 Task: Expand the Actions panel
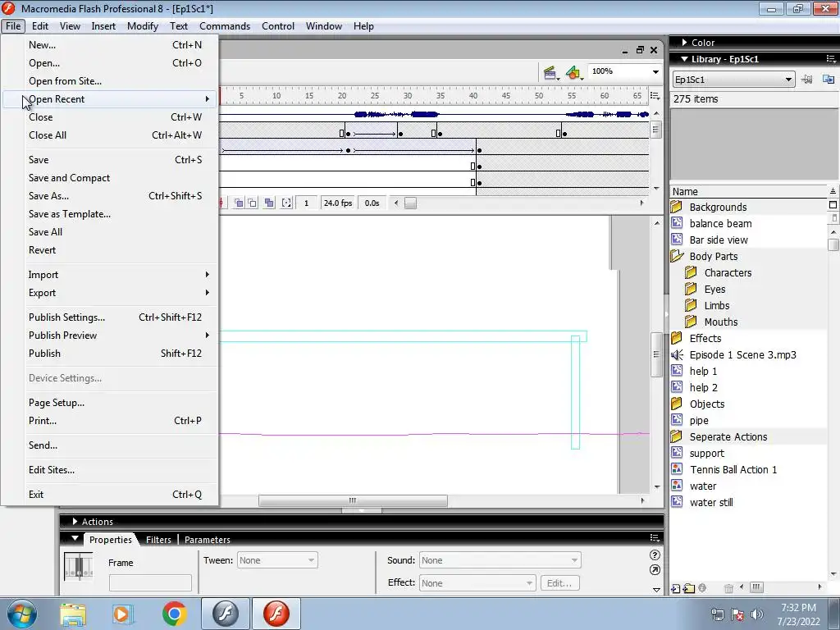click(x=75, y=521)
